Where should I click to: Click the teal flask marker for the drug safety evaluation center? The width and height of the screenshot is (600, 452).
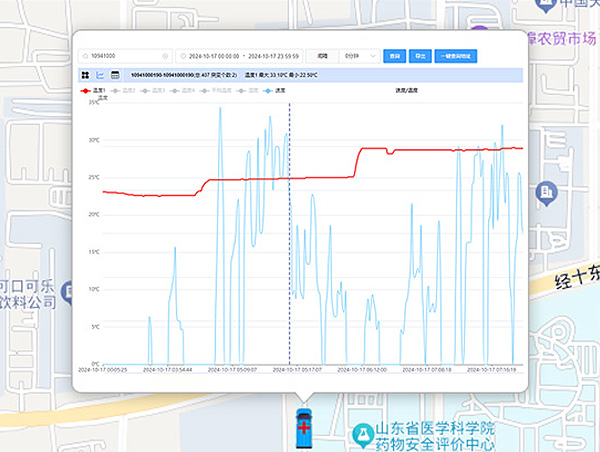[362, 435]
